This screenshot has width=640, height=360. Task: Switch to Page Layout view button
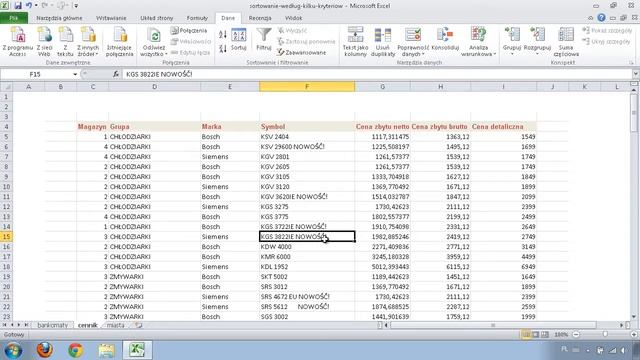[x=536, y=335]
